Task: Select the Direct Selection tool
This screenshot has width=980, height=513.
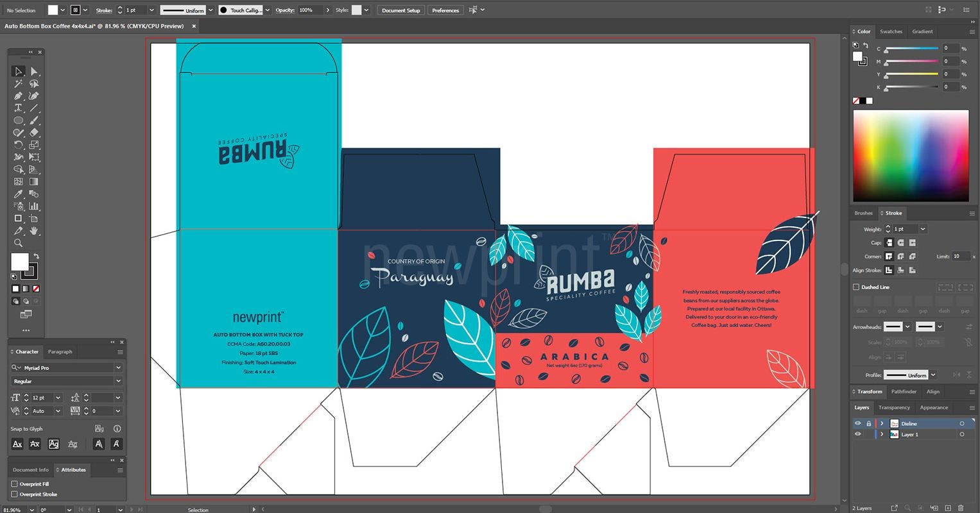Action: click(34, 71)
